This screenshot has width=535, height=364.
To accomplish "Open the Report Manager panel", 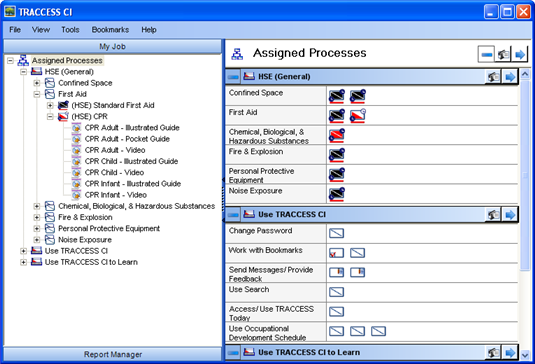I will [113, 354].
